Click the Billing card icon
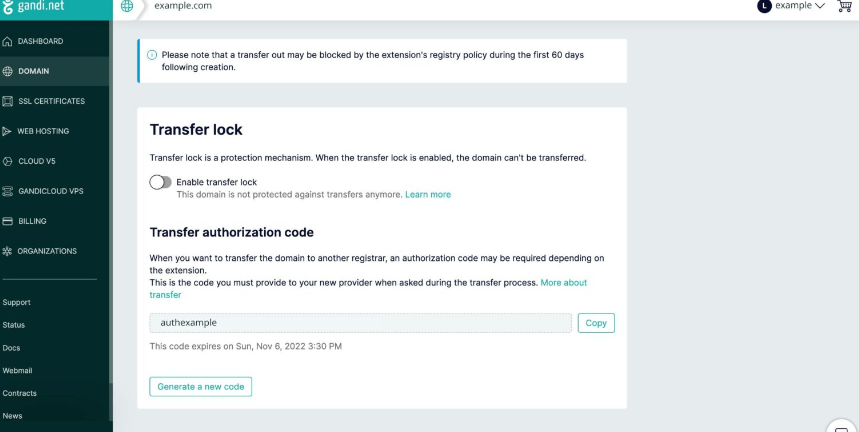Viewport: 859px width, 432px height. (x=8, y=221)
